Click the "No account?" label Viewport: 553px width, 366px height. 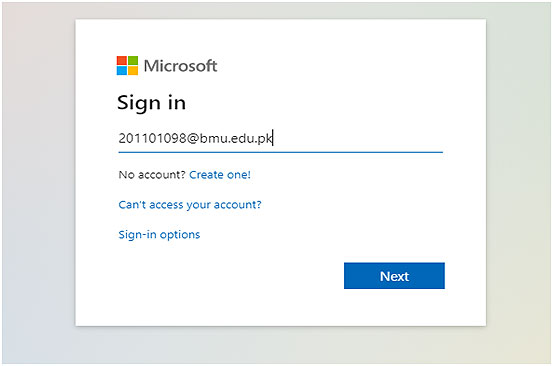[x=152, y=175]
